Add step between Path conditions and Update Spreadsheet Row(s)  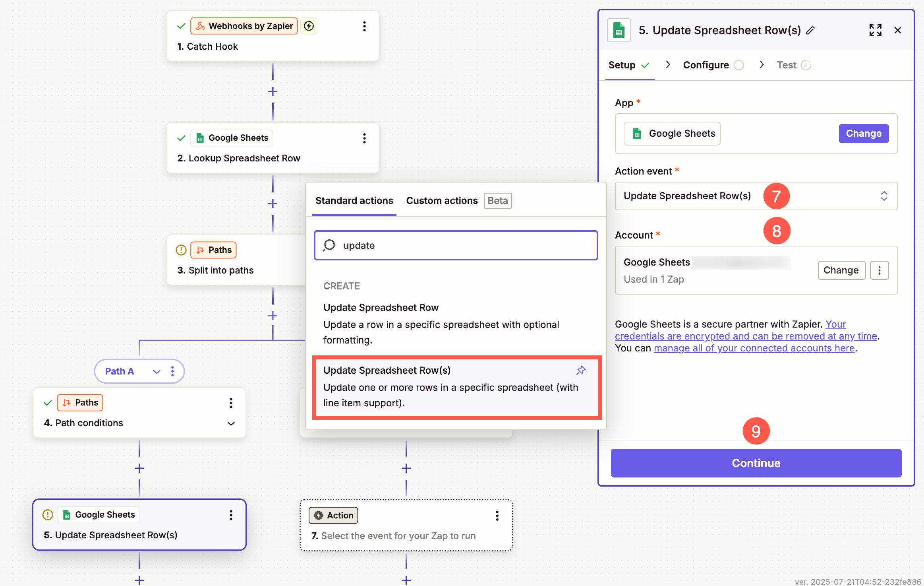[139, 468]
